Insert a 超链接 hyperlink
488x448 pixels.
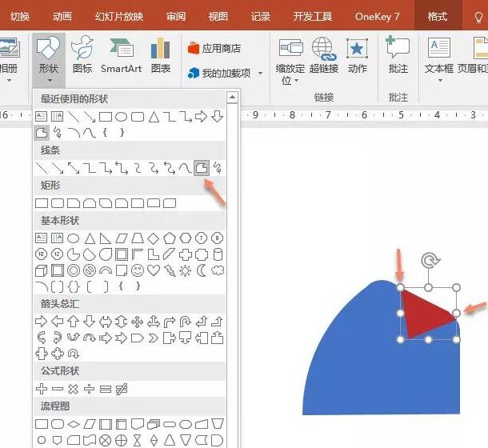coord(324,55)
